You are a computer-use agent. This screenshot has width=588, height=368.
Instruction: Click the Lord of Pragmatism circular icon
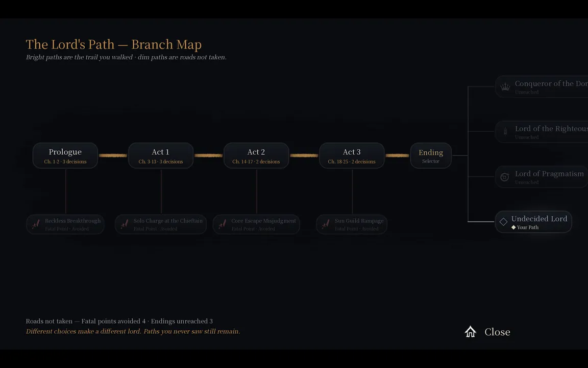(505, 177)
